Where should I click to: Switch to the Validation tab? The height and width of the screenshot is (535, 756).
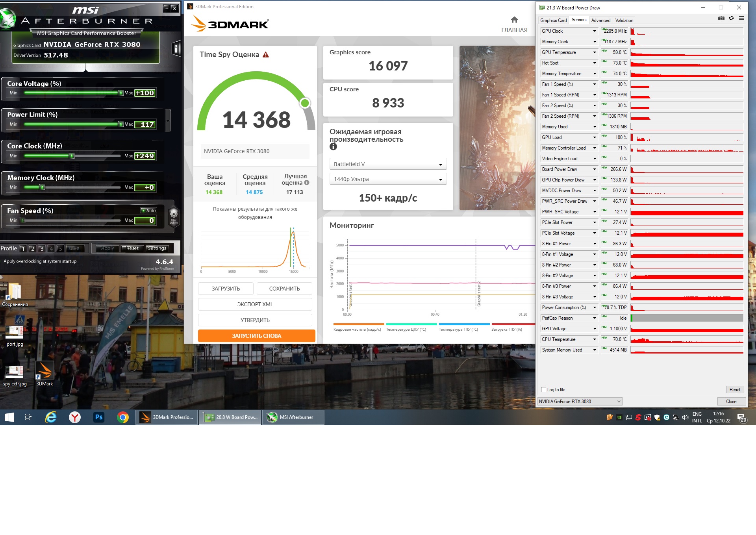pos(624,20)
